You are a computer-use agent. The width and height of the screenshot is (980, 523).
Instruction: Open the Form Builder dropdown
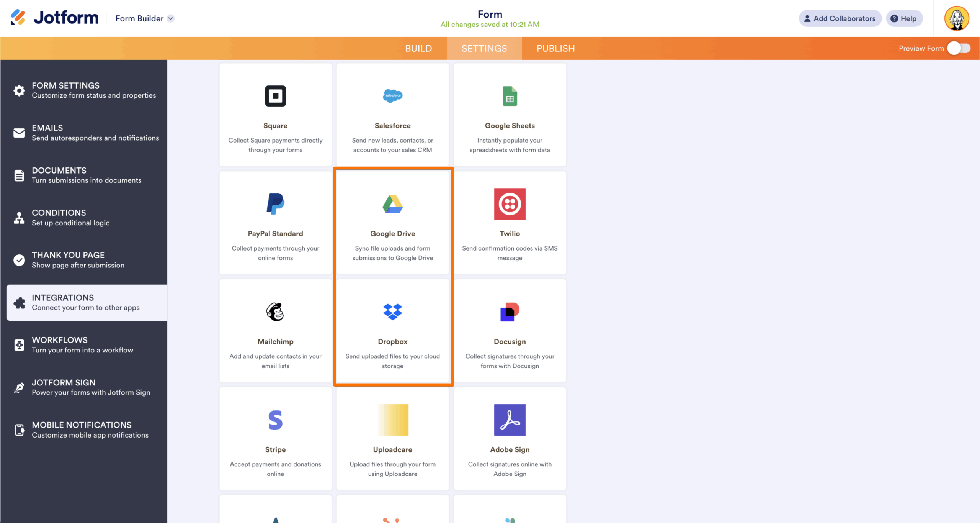pyautogui.click(x=144, y=18)
